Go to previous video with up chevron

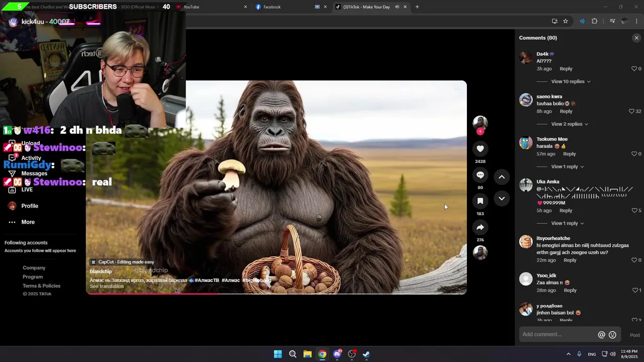502,177
